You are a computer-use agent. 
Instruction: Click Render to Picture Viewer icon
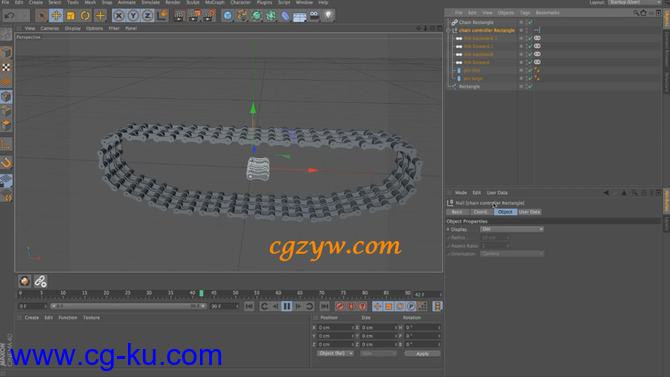coord(194,16)
